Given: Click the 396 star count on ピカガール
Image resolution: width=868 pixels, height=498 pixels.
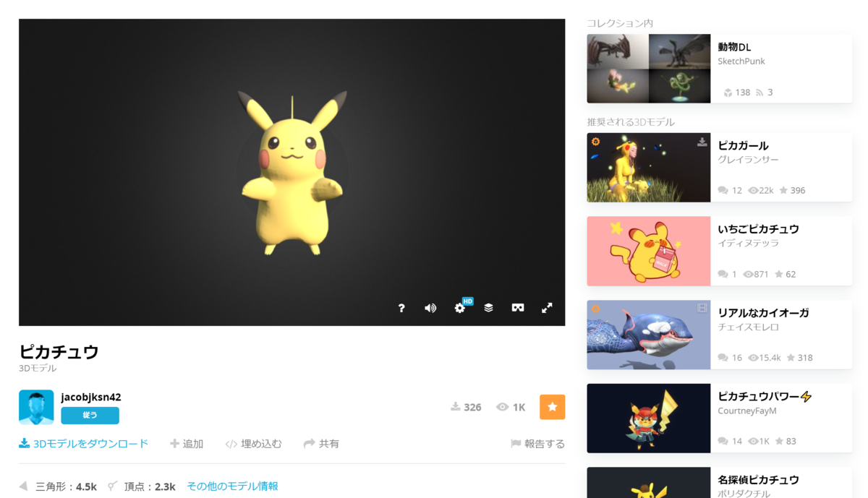Looking at the screenshot, I should (792, 191).
